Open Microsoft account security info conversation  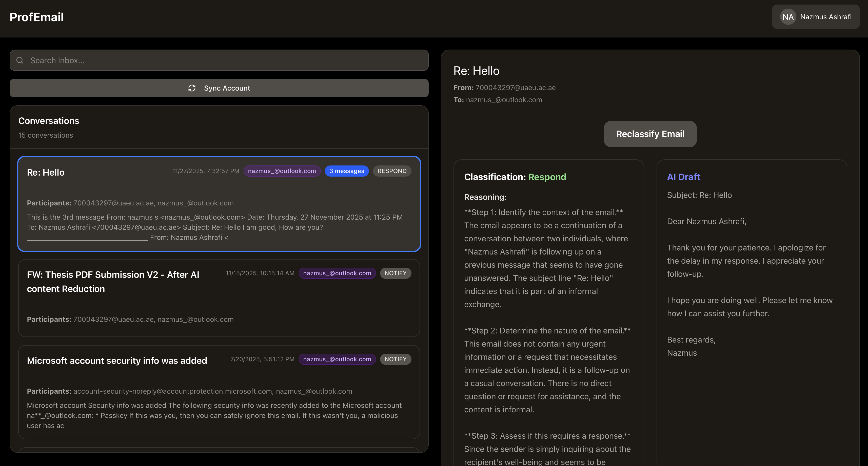(117, 361)
